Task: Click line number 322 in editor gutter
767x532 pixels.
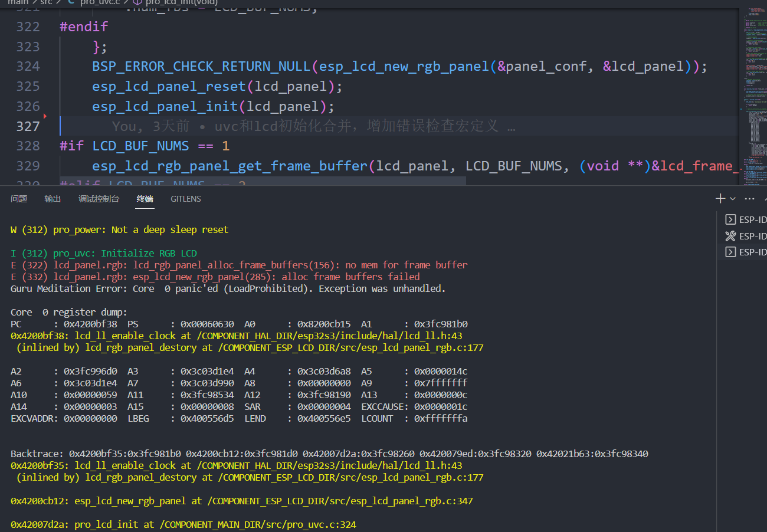Action: coord(28,27)
